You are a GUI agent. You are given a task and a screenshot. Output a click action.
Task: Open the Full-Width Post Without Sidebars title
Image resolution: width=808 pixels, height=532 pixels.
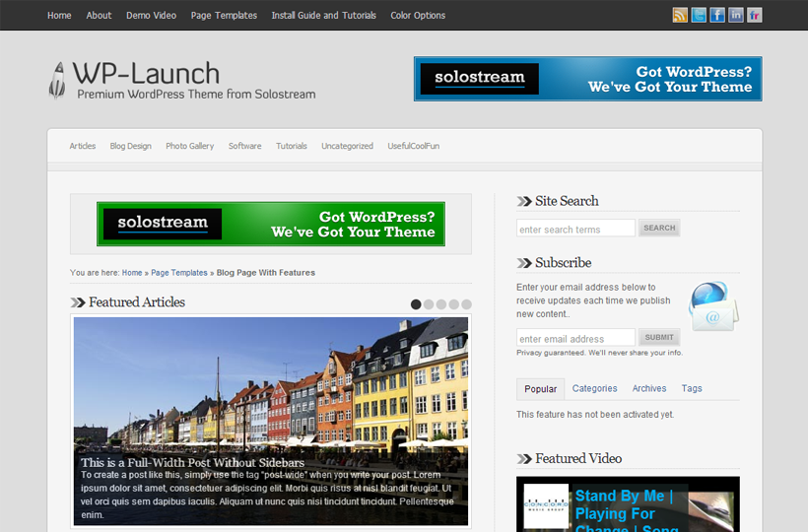tap(193, 462)
